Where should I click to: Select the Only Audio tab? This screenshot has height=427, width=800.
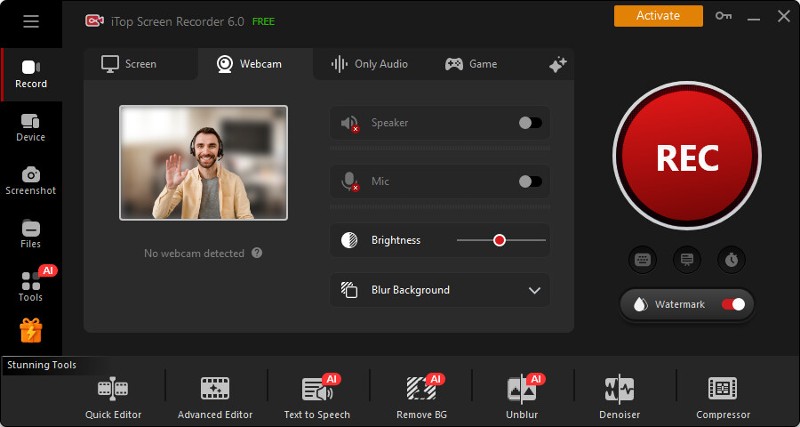coord(369,64)
